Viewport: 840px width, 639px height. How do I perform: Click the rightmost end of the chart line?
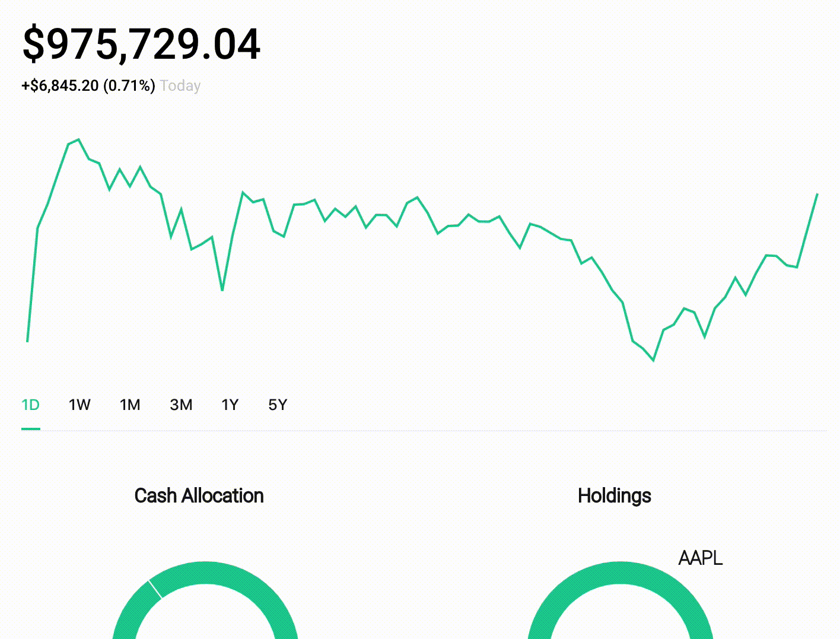pos(817,194)
